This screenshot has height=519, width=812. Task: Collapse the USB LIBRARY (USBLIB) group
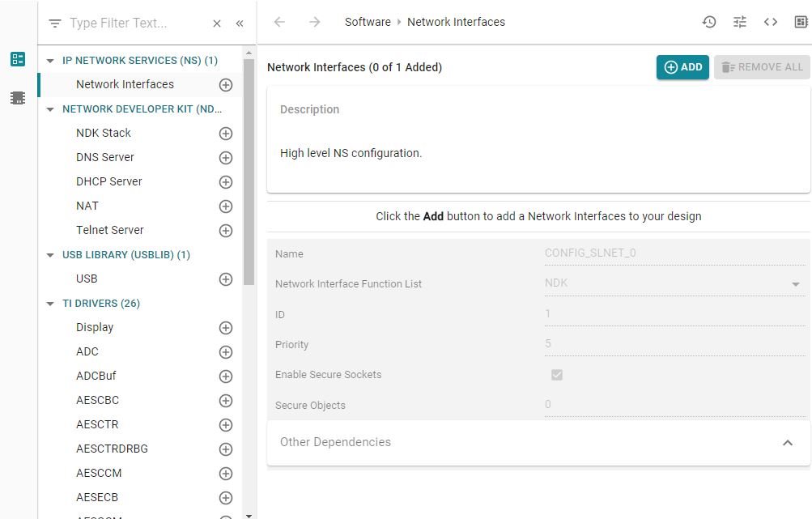[51, 255]
